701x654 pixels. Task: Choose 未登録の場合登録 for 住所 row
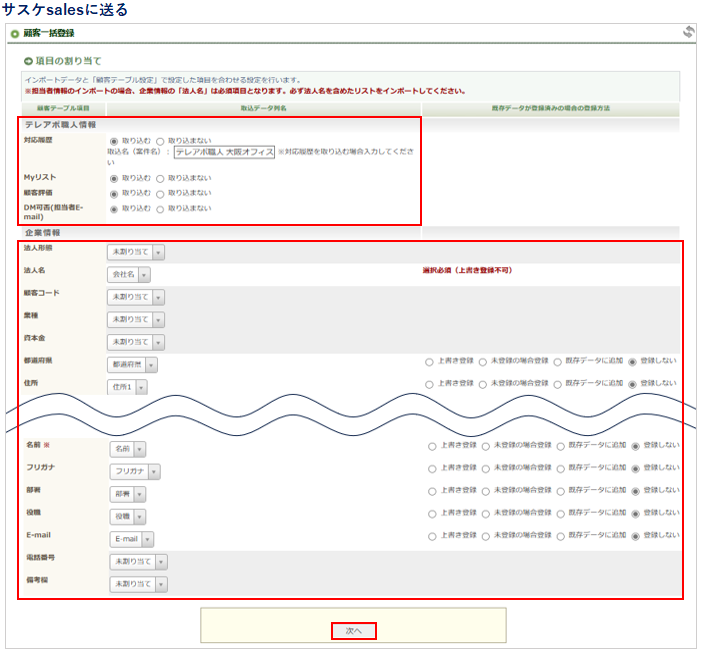pos(483,384)
